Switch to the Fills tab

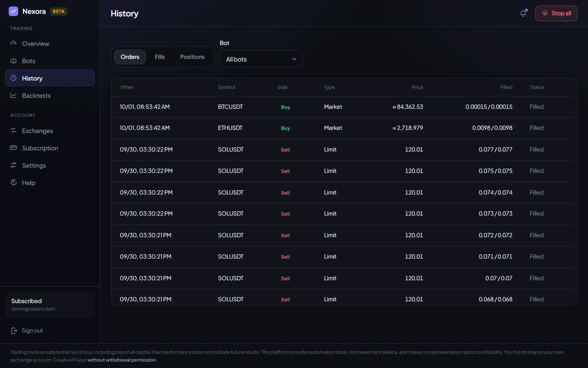tap(160, 57)
